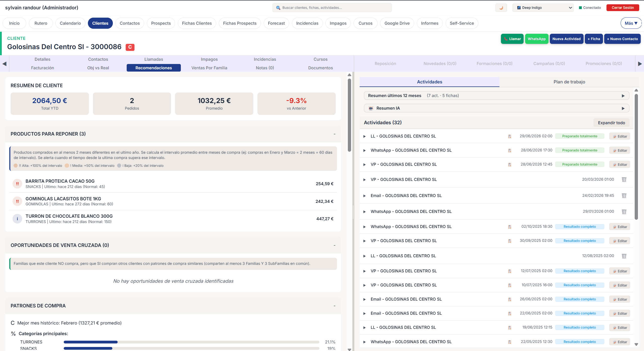The width and height of the screenshot is (644, 351).
Task: Open the clipboard notes icon on the first LL activity
Action: pos(510,136)
